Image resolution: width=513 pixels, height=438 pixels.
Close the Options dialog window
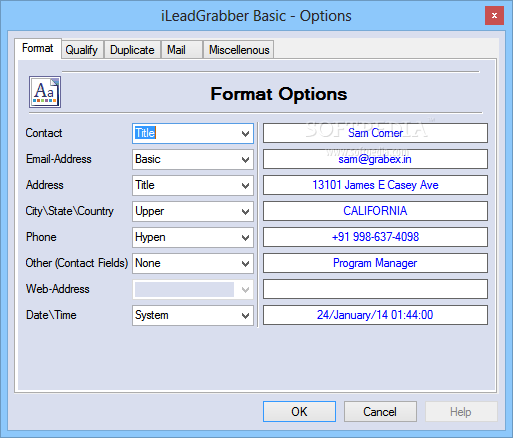coord(494,15)
